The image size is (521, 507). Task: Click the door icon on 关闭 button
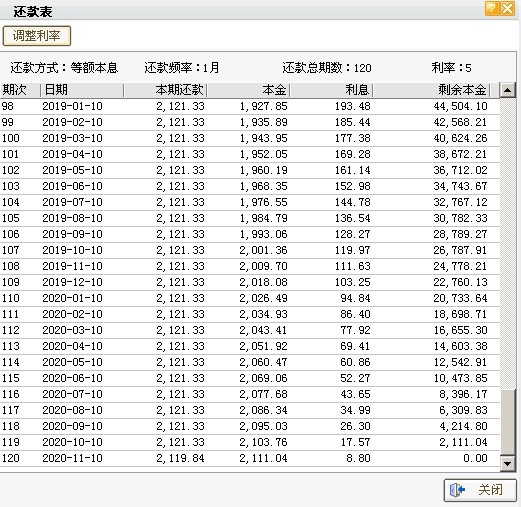click(457, 490)
